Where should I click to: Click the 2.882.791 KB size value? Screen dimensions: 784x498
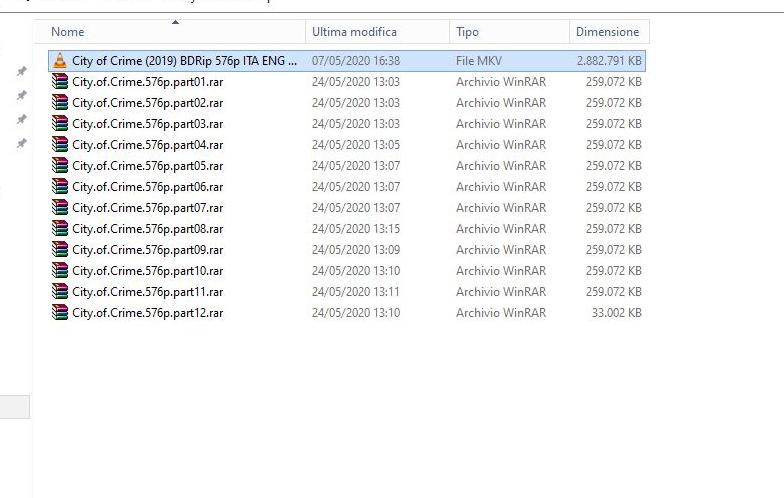[x=609, y=61]
